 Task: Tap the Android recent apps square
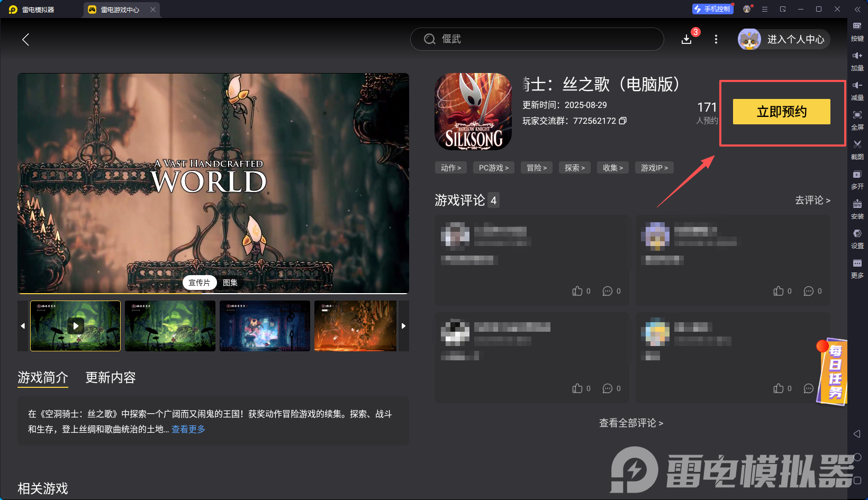(857, 480)
